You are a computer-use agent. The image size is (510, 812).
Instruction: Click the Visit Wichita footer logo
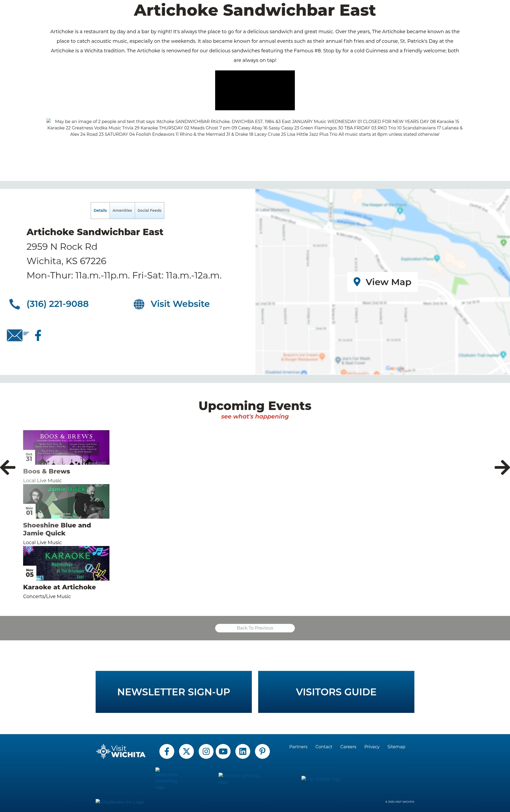click(121, 751)
